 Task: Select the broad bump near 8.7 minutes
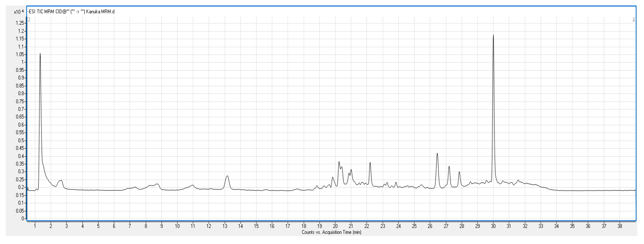pyautogui.click(x=157, y=184)
